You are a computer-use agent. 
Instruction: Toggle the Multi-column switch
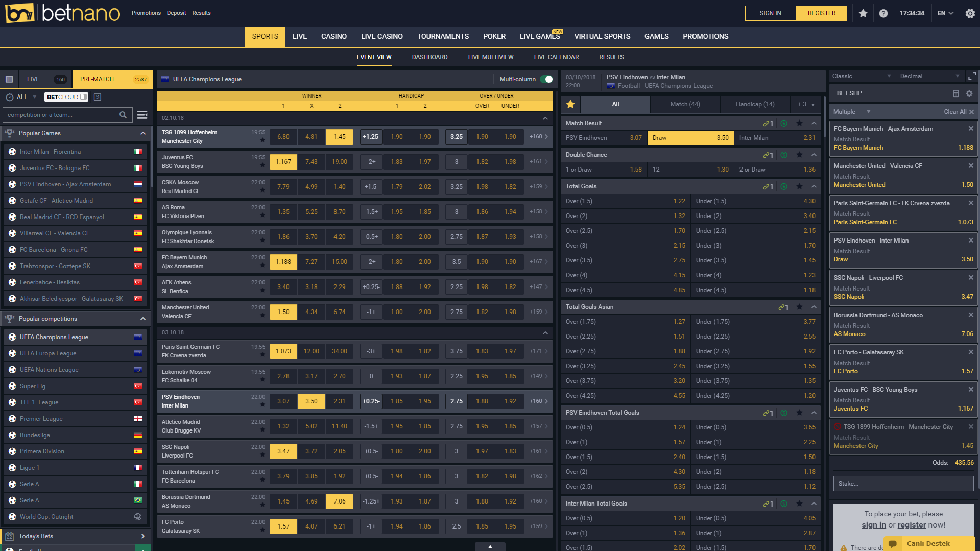[x=546, y=79]
